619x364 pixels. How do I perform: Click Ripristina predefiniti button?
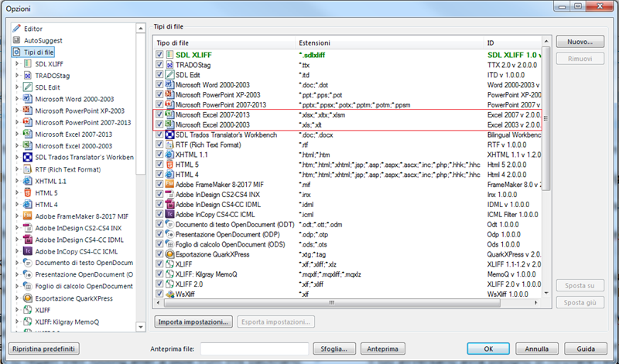click(43, 349)
